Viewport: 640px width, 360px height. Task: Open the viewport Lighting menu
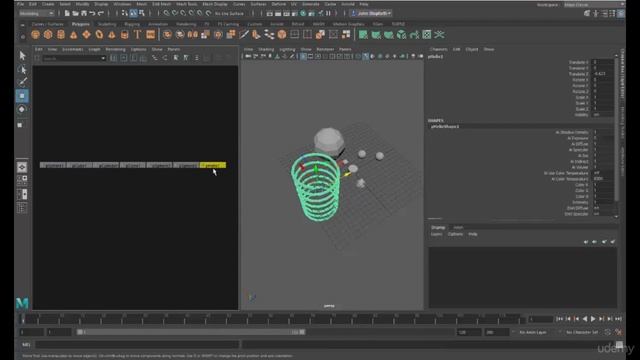coord(287,49)
